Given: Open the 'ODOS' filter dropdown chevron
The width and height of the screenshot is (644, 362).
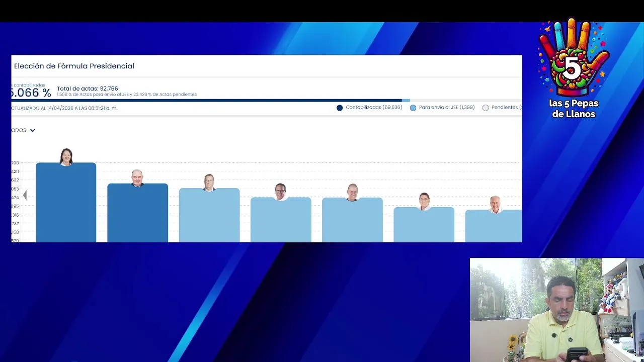Looking at the screenshot, I should click(x=33, y=130).
